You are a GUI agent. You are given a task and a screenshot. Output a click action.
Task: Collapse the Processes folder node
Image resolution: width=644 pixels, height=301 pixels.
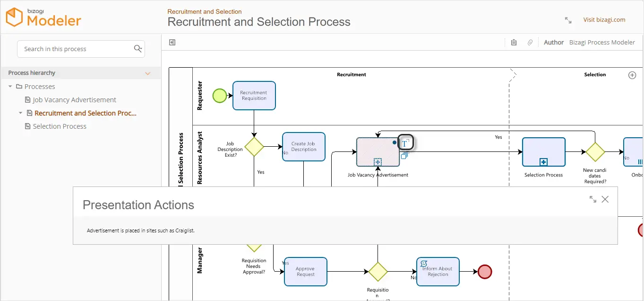pos(10,87)
